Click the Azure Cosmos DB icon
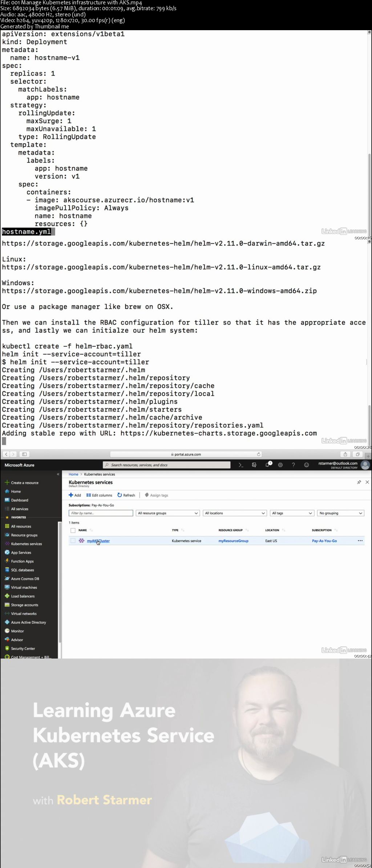 click(x=7, y=579)
